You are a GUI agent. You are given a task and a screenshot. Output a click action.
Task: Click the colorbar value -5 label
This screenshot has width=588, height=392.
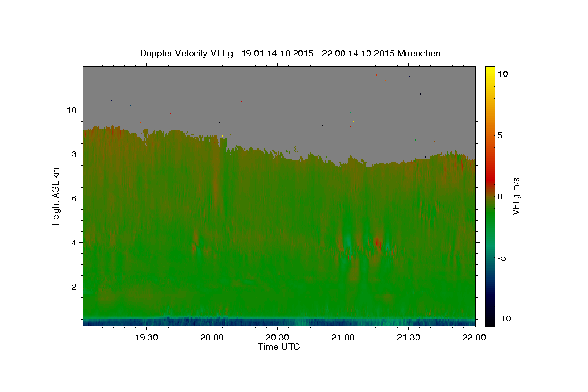(501, 258)
